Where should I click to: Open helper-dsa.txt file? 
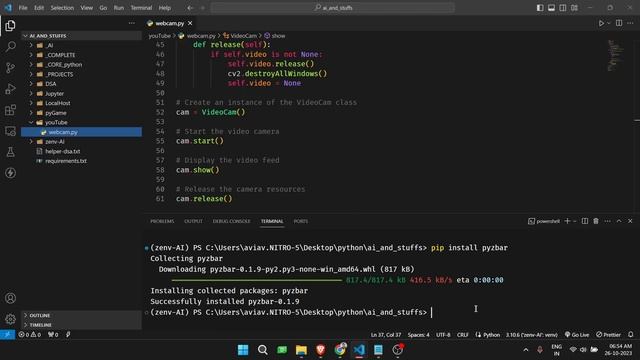tap(62, 151)
